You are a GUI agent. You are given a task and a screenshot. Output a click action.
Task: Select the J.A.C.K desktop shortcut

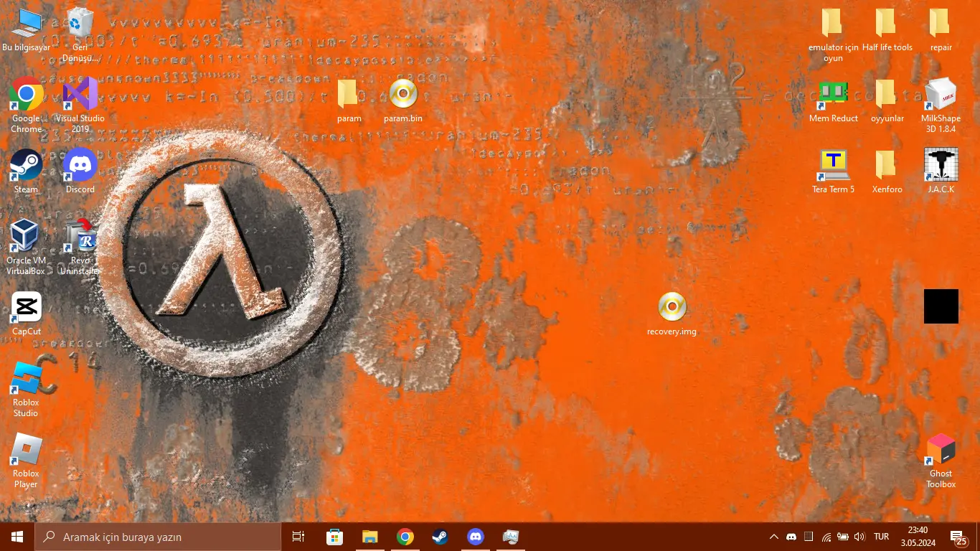pos(941,171)
